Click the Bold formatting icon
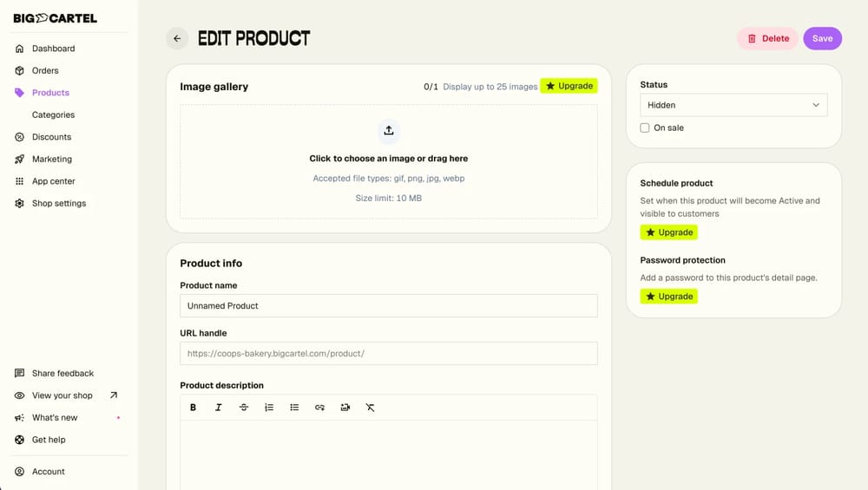The height and width of the screenshot is (490, 868). pos(193,408)
